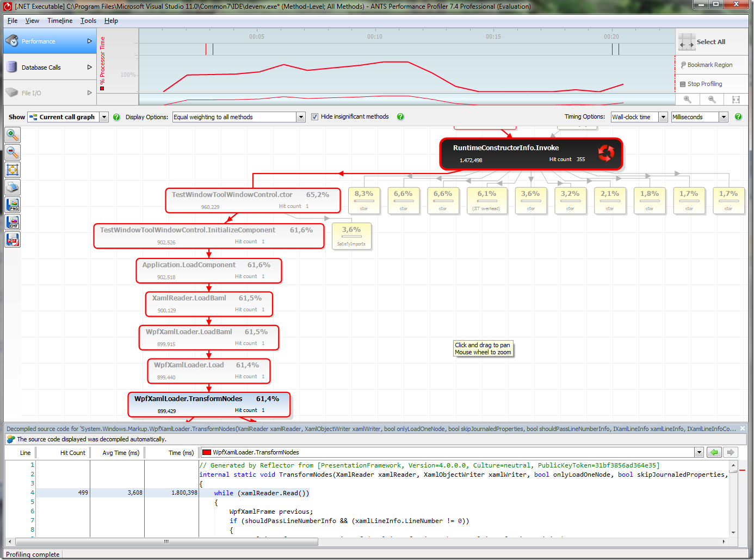Screen dimensions: 754x560
Task: Navigate back in source code view
Action: [714, 452]
